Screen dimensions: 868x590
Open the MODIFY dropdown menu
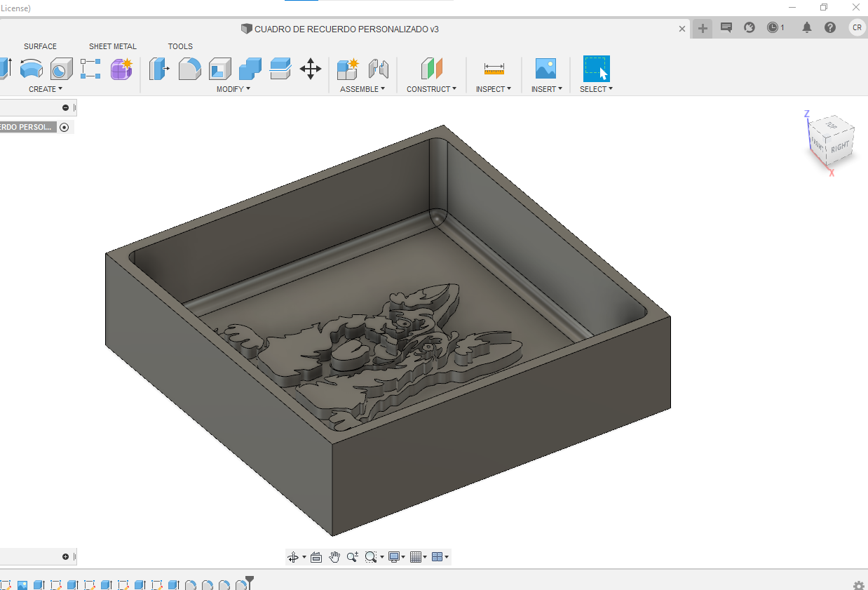[233, 89]
